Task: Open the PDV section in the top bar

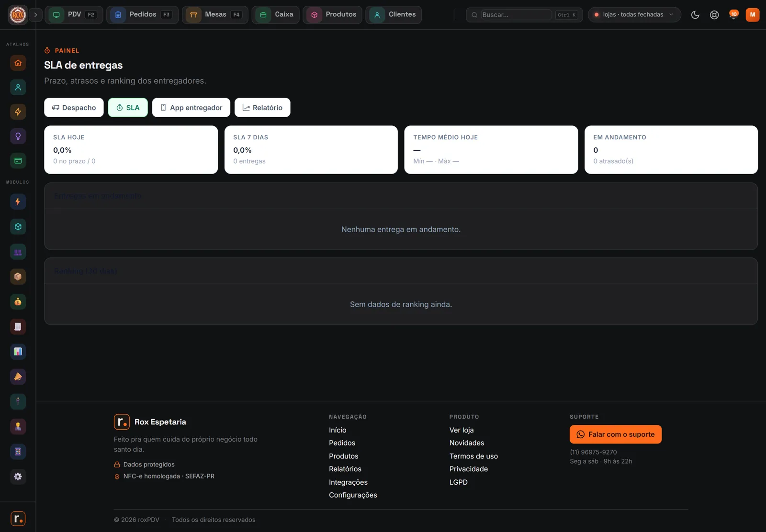Action: click(x=74, y=15)
